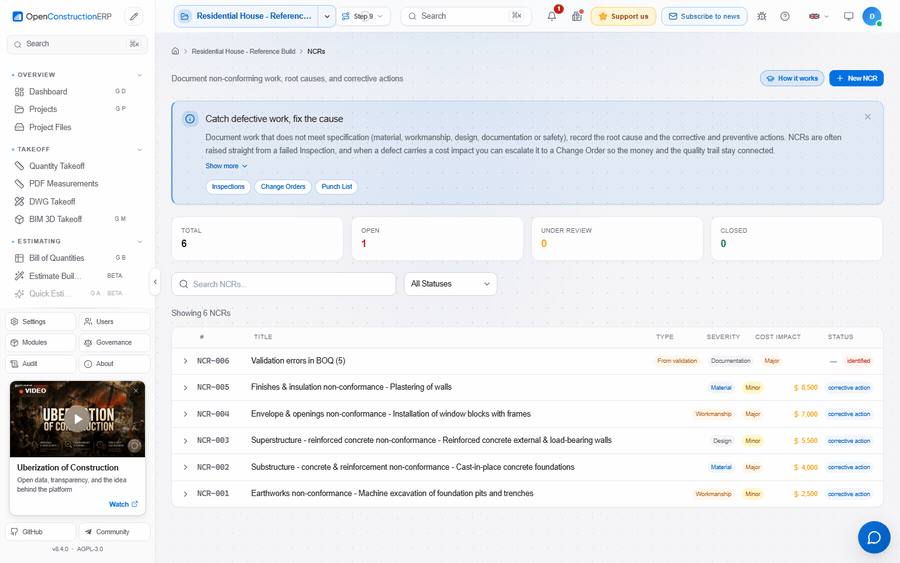Screen dimensions: 900x563
Task: Open the Punch List chip
Action: pos(336,187)
